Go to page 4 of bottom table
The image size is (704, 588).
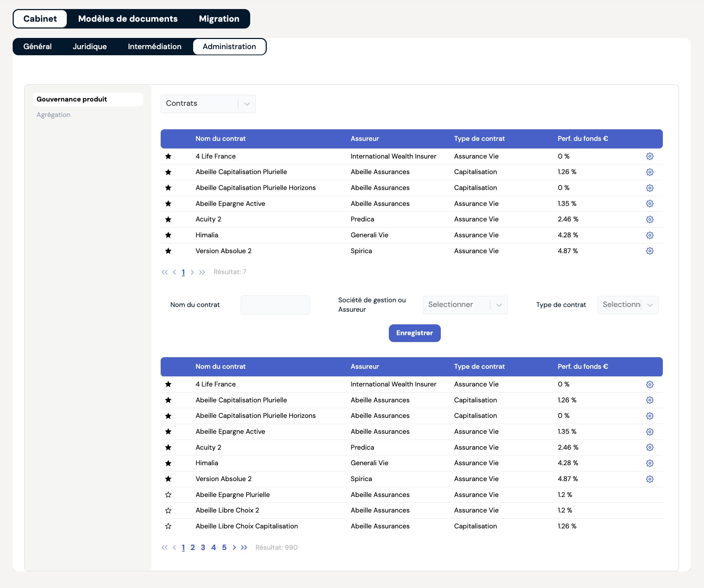tap(214, 548)
